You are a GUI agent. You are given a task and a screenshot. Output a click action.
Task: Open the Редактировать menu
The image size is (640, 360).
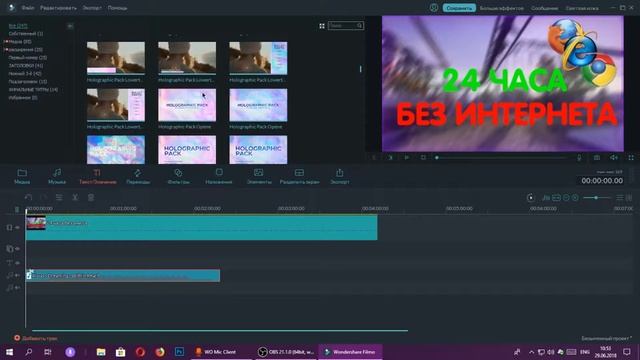tap(58, 8)
